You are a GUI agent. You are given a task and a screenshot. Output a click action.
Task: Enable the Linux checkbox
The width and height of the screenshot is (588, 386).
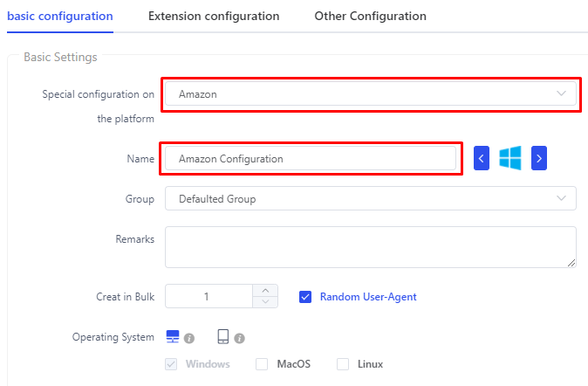tap(343, 364)
